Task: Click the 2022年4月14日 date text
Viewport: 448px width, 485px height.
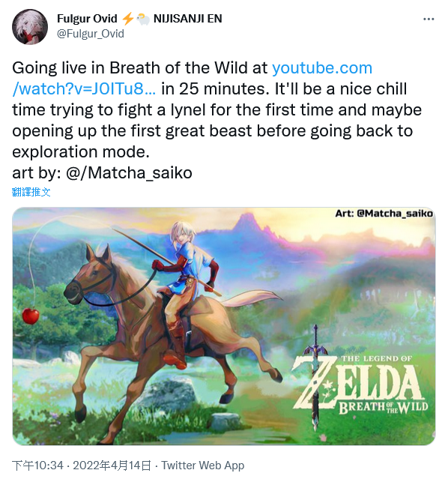Action: click(112, 466)
